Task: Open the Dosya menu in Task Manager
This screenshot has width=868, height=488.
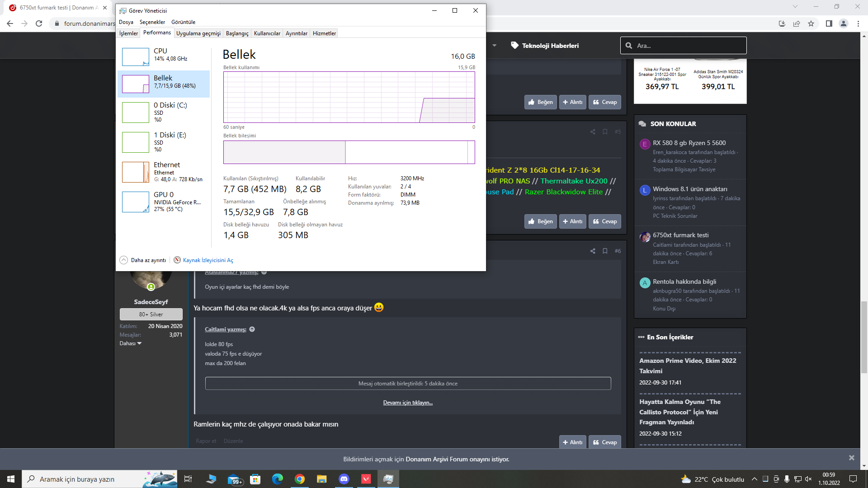Action: pyautogui.click(x=126, y=22)
